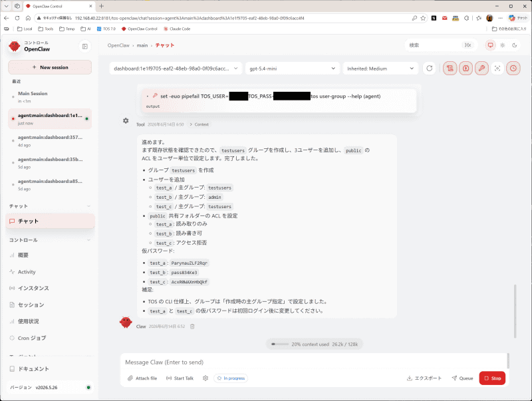Focus the Message Claw input field
This screenshot has width=532, height=401.
315,362
